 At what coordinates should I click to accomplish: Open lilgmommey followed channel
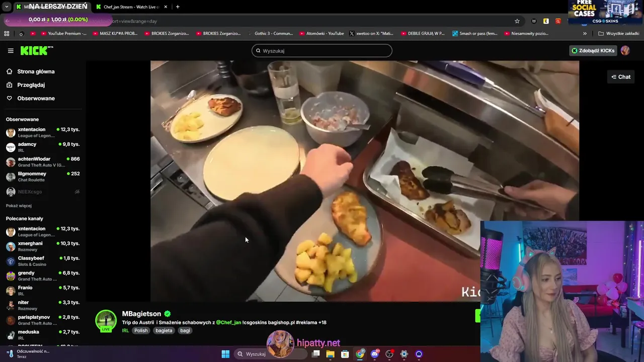[x=43, y=176]
